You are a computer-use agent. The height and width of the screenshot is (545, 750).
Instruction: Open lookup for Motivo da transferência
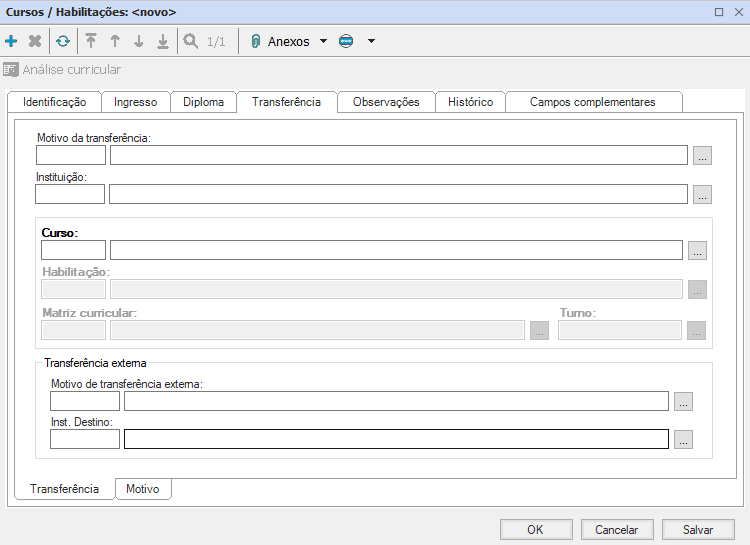[x=702, y=155]
